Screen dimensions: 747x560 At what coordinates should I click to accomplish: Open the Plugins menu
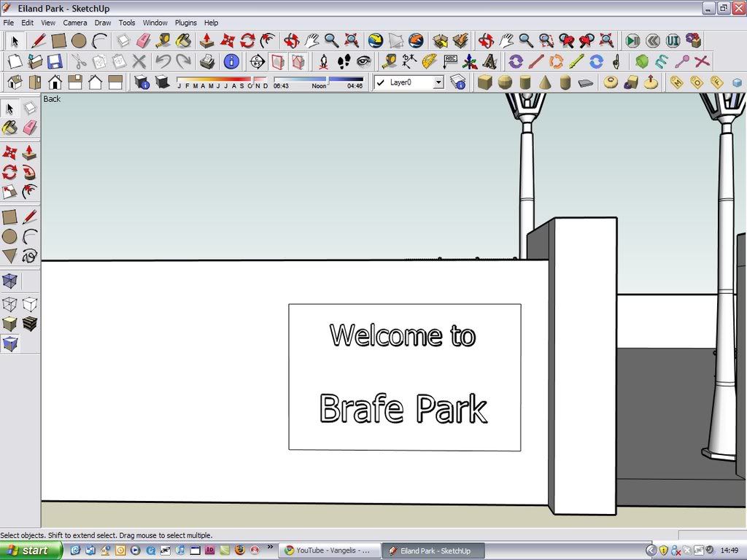pos(185,23)
